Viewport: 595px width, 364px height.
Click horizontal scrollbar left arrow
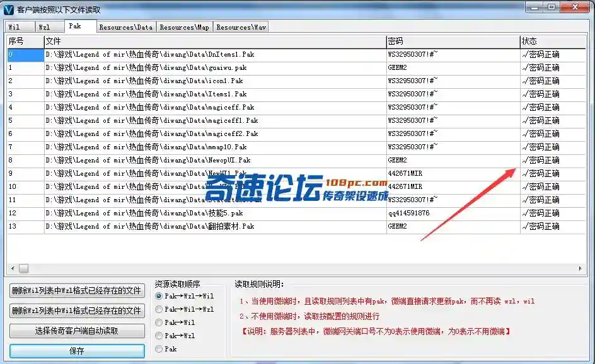[13, 268]
